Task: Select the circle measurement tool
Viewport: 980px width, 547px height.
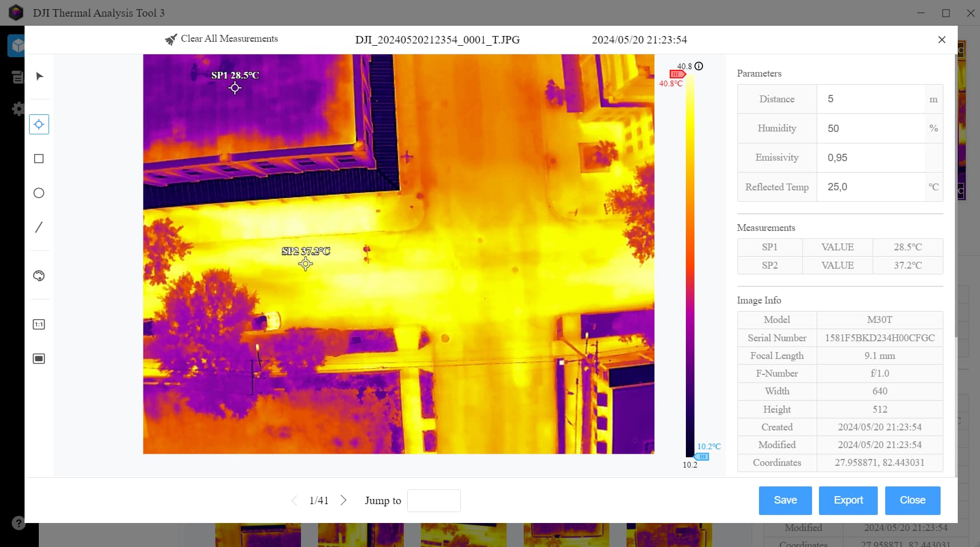Action: point(39,193)
